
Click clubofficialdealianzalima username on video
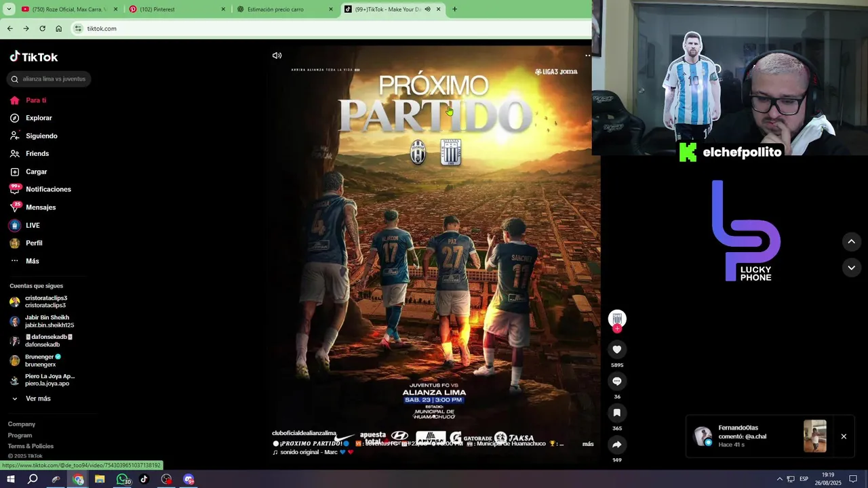pyautogui.click(x=304, y=433)
